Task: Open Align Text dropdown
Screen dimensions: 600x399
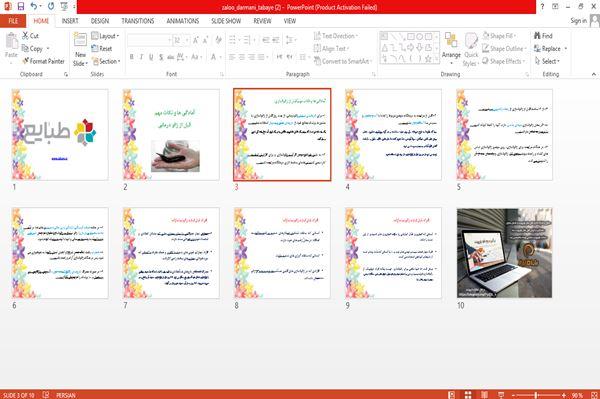Action: (332, 49)
